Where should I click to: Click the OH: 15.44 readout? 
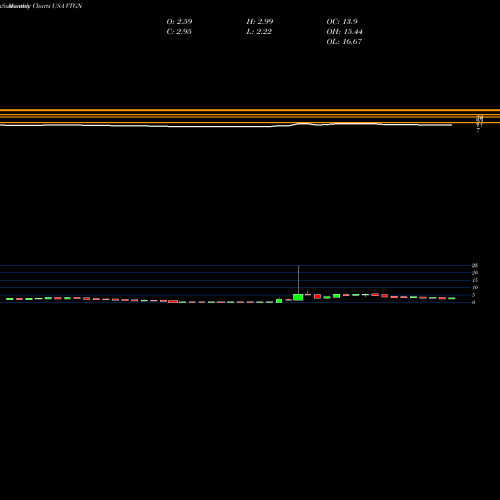[344, 32]
